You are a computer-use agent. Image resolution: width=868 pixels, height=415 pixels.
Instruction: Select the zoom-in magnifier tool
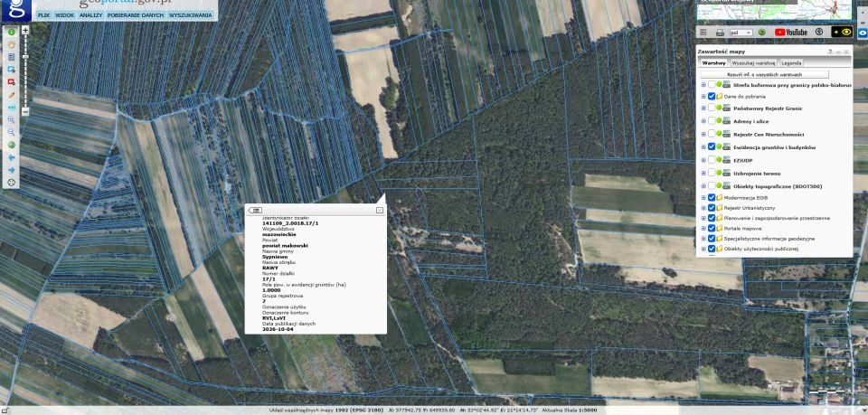(11, 119)
